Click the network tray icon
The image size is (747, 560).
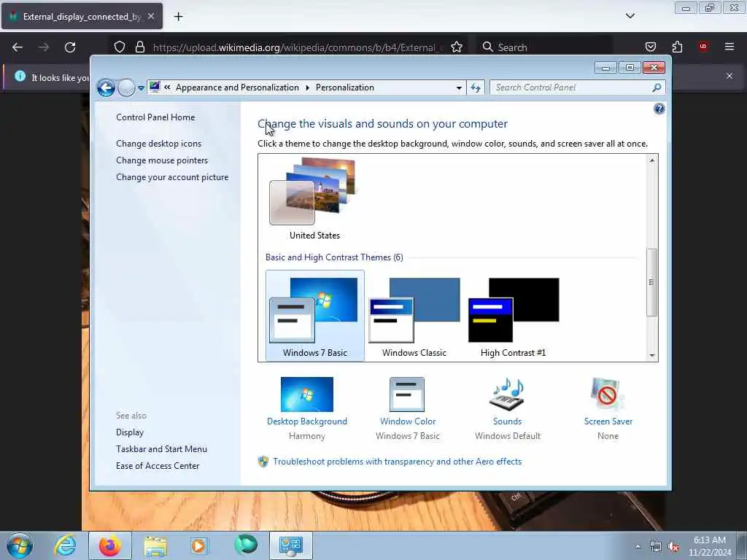click(656, 547)
